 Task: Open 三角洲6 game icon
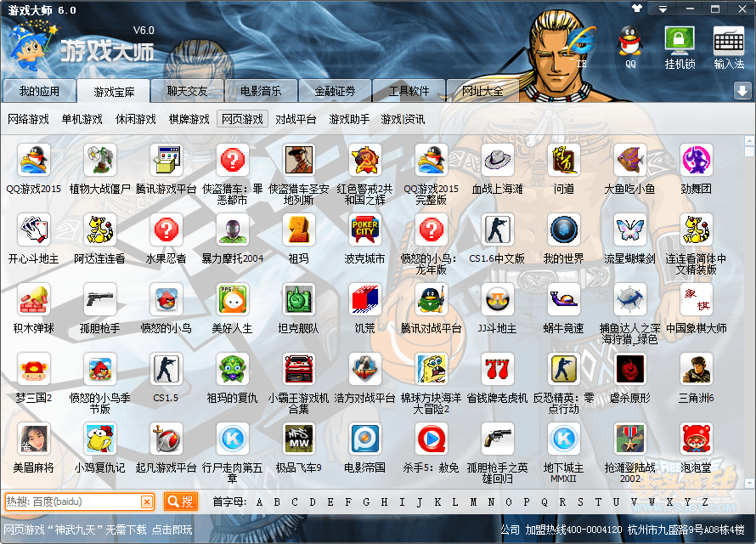[697, 369]
